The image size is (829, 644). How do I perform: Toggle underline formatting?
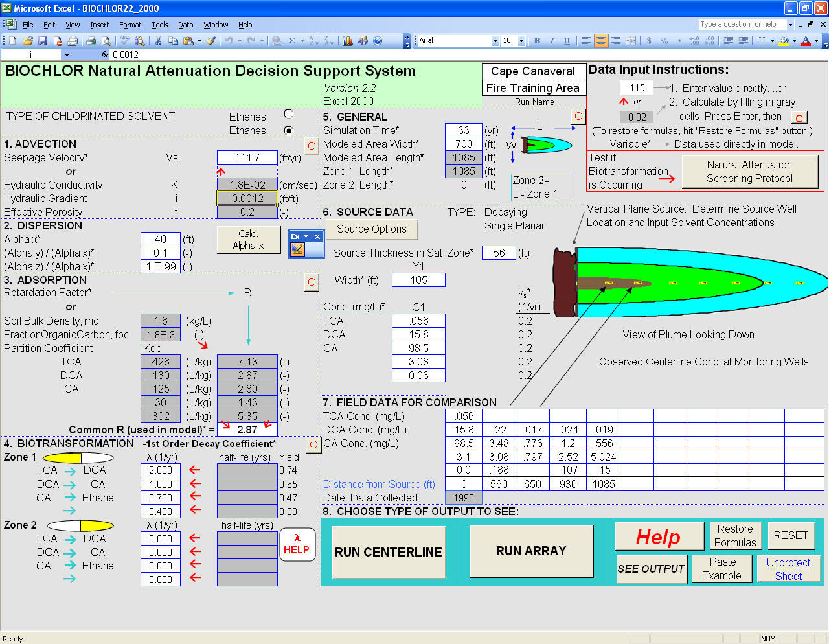(567, 41)
